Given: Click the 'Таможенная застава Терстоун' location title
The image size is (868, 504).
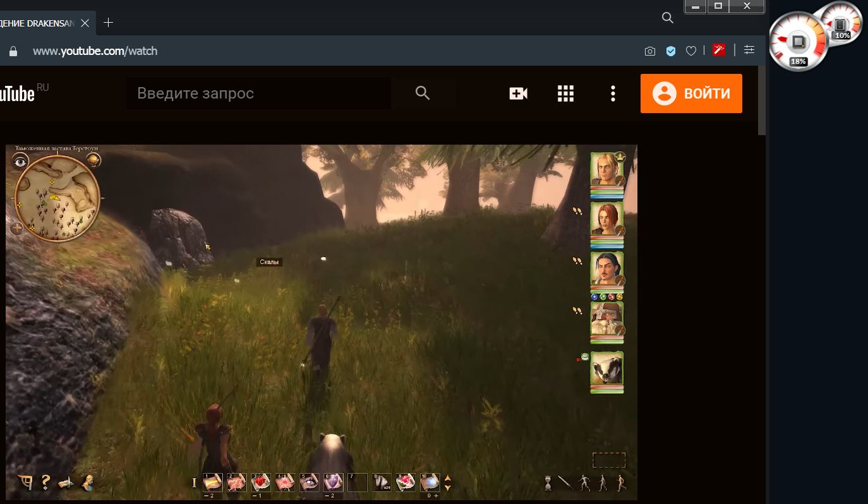Looking at the screenshot, I should click(57, 148).
